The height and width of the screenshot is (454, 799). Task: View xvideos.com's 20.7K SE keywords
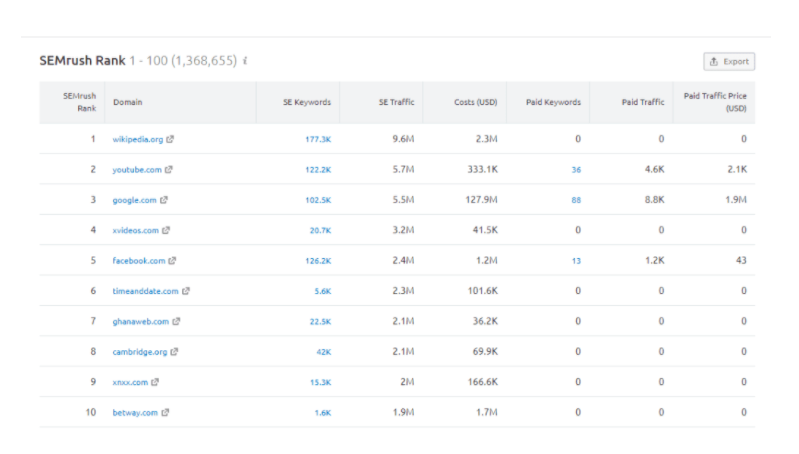321,230
